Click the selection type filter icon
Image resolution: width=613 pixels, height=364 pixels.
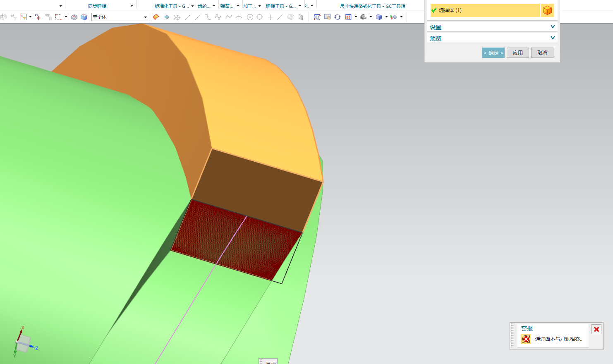[23, 17]
